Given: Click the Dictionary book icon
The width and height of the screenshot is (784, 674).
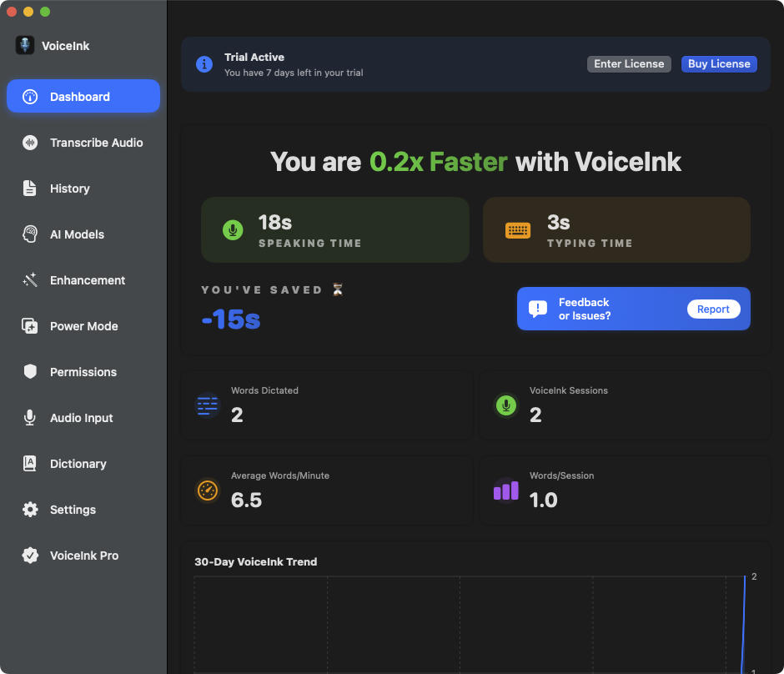Looking at the screenshot, I should (x=30, y=464).
